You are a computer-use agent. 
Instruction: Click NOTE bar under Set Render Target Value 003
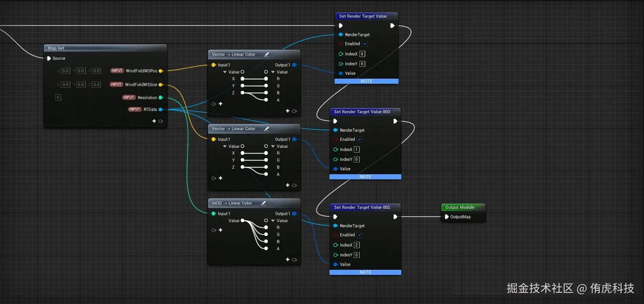pos(365,177)
